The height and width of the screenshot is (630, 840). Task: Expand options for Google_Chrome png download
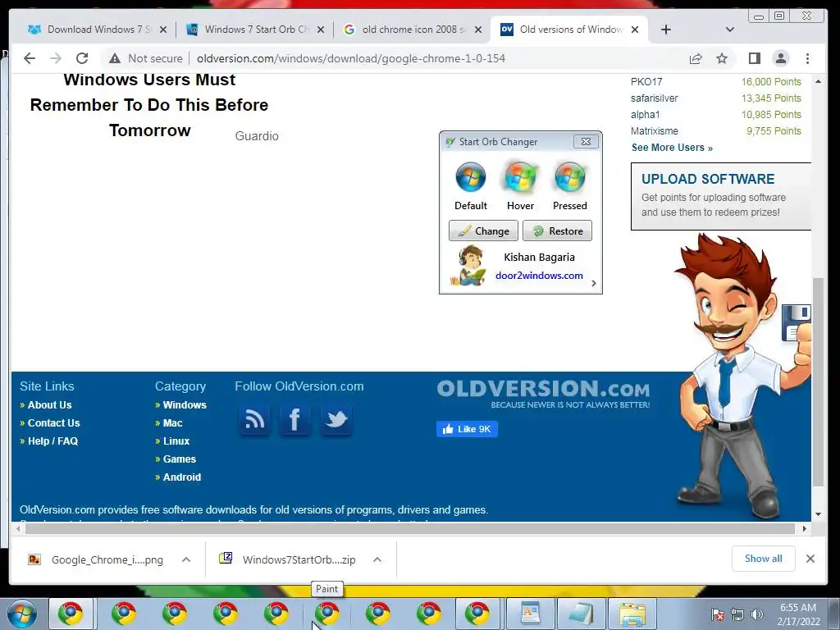186,559
